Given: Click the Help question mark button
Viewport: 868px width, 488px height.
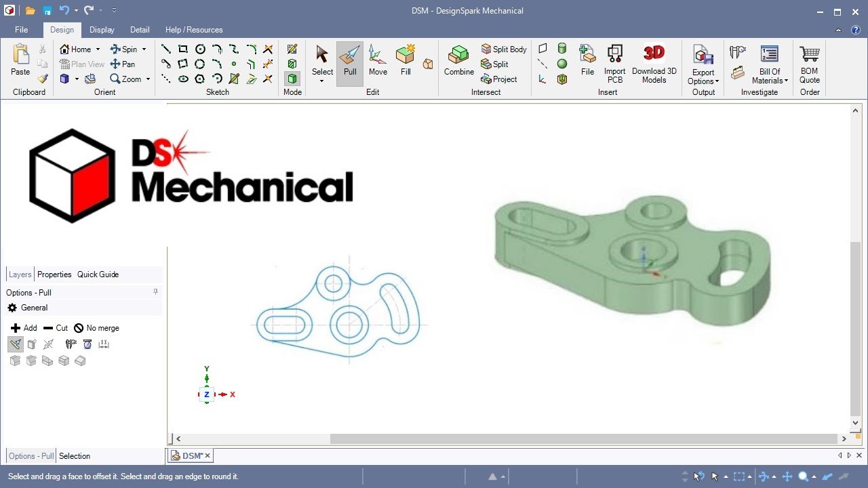Looking at the screenshot, I should click(x=856, y=30).
